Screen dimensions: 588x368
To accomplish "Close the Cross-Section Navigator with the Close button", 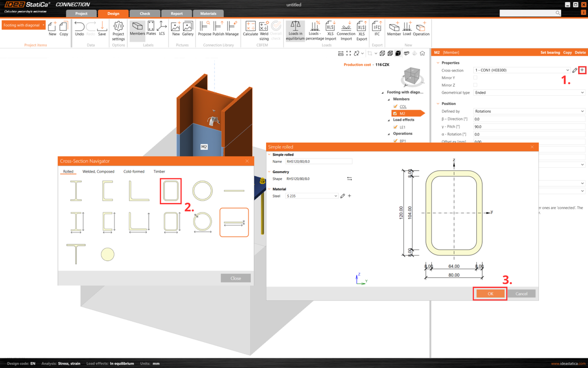I will (x=236, y=278).
